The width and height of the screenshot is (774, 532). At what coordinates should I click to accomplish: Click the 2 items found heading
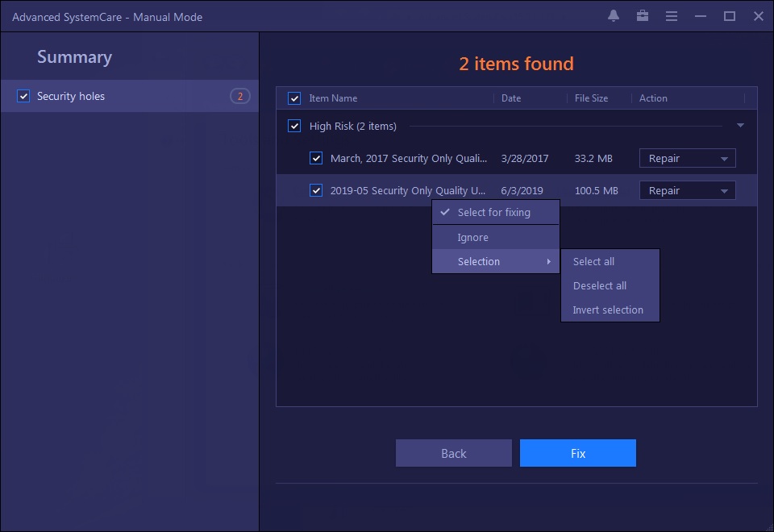coord(516,64)
